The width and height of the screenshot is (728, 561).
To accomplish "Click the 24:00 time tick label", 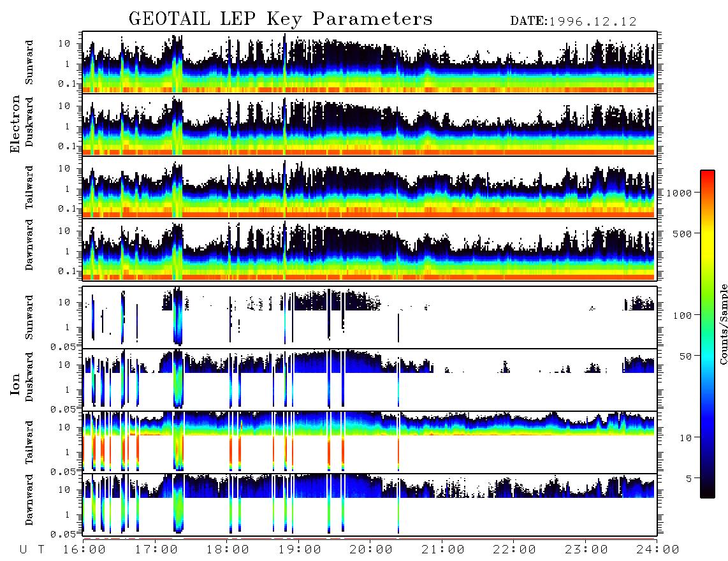I will (x=659, y=550).
